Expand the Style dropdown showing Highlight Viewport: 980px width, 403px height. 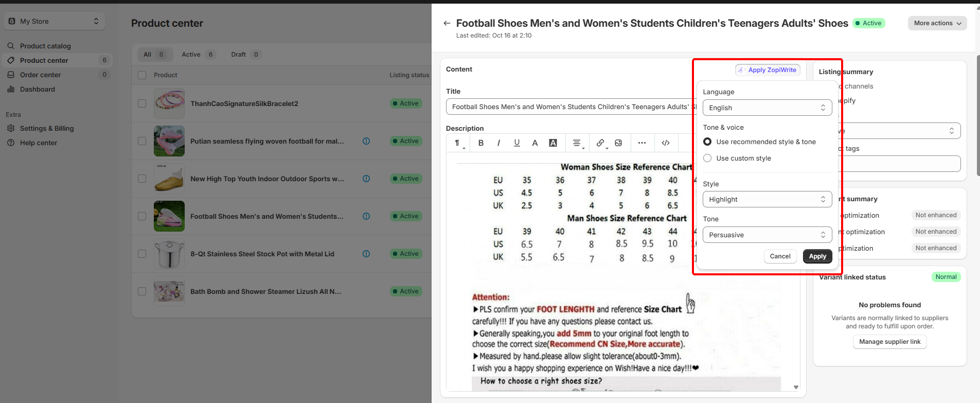tap(767, 199)
